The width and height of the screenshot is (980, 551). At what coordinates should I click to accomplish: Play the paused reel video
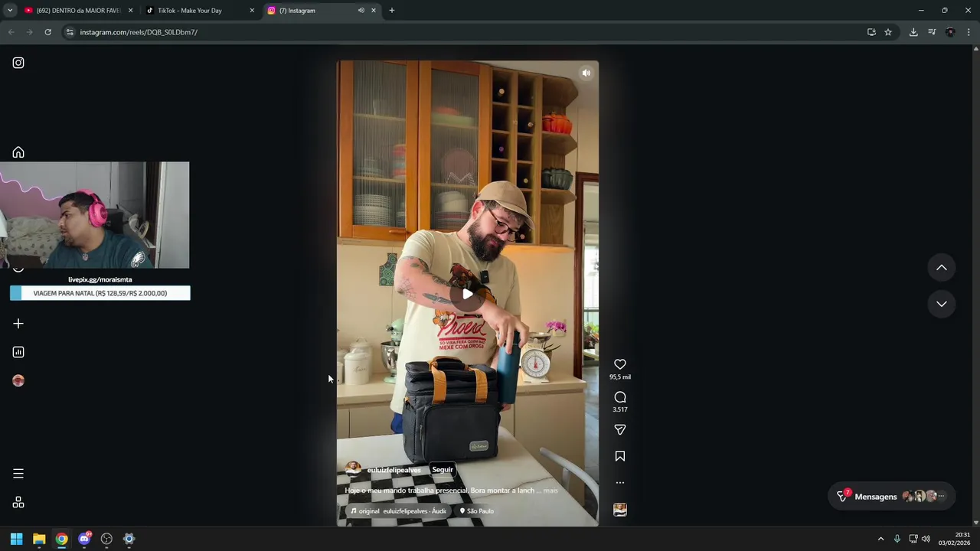coord(468,294)
